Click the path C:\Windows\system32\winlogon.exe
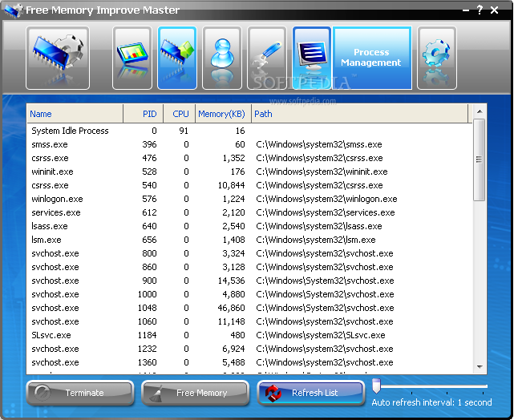This screenshot has height=420, width=514. click(326, 199)
